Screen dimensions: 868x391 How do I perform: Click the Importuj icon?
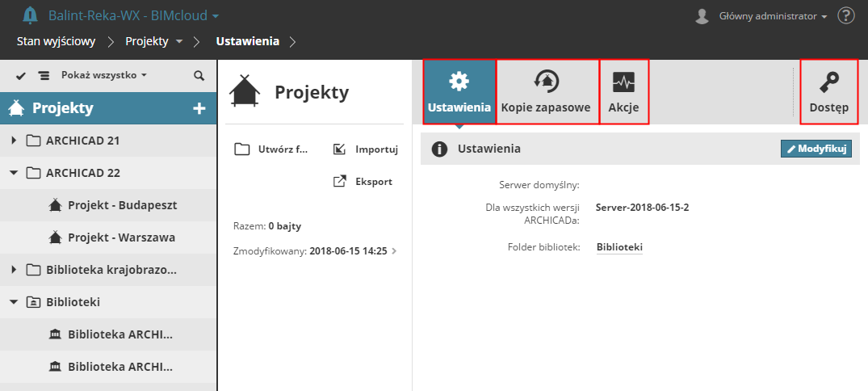[340, 149]
